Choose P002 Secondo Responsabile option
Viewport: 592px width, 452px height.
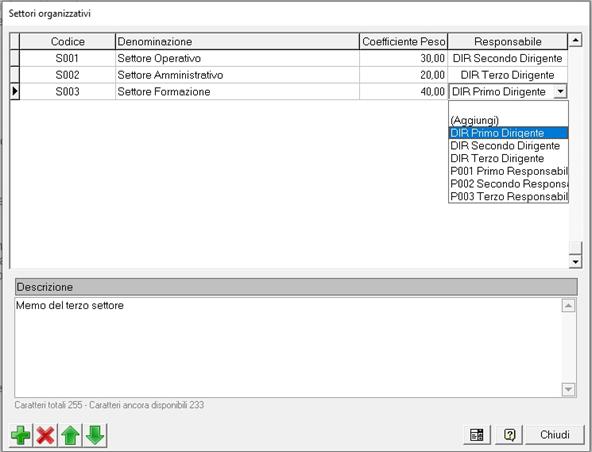tap(508, 184)
